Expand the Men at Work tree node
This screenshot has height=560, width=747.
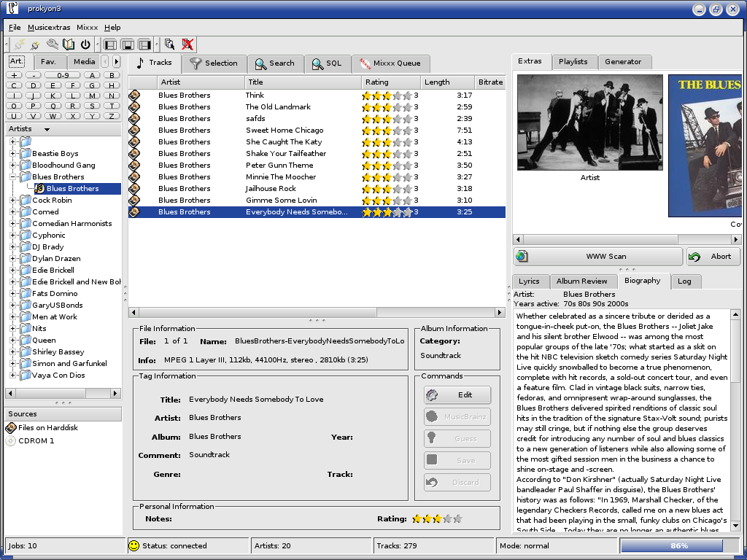(x=13, y=316)
